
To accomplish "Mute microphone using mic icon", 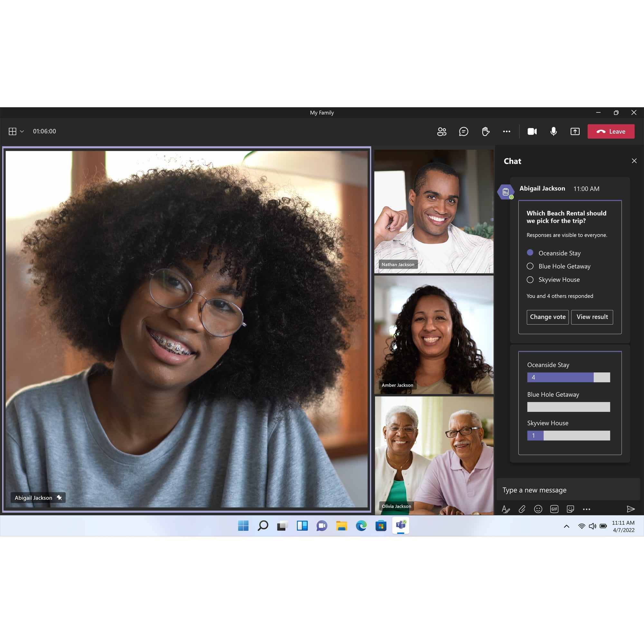I will [x=553, y=130].
